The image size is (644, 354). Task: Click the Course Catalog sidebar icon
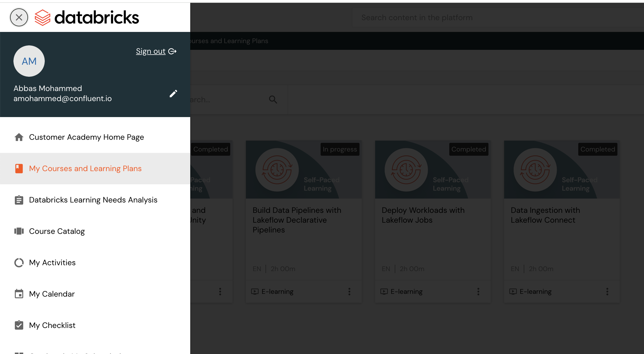[x=19, y=231]
